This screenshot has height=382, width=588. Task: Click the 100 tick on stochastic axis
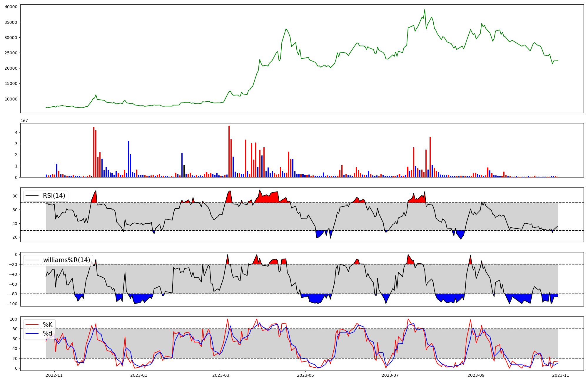(14, 319)
